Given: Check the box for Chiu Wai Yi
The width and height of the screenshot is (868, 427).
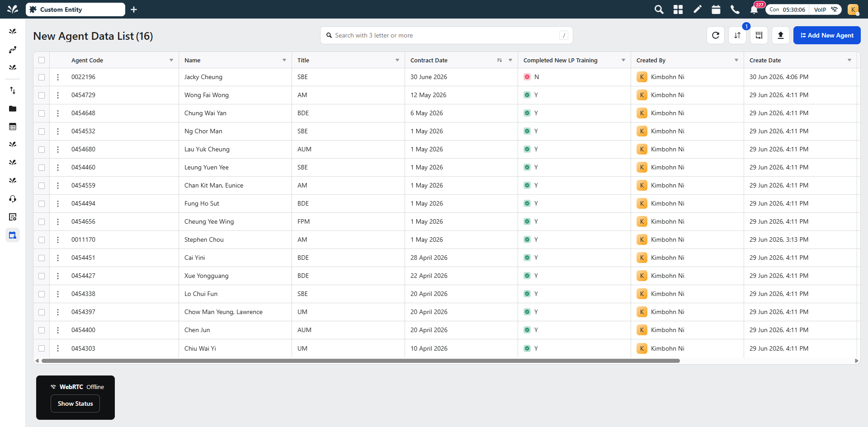Looking at the screenshot, I should click(x=42, y=348).
